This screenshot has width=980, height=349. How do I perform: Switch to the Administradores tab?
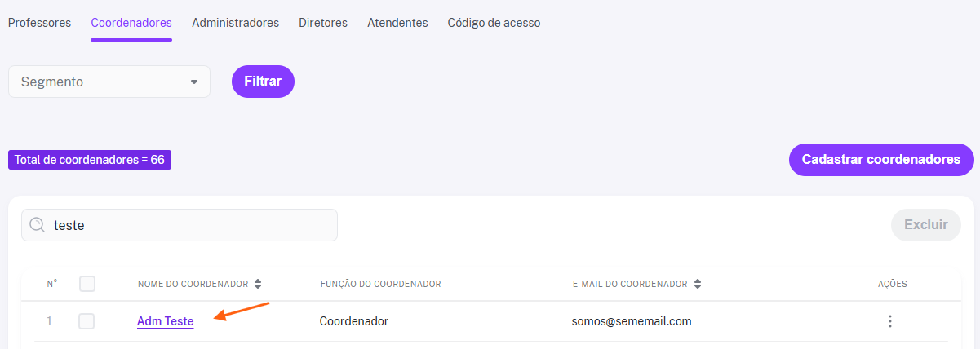[x=235, y=23]
